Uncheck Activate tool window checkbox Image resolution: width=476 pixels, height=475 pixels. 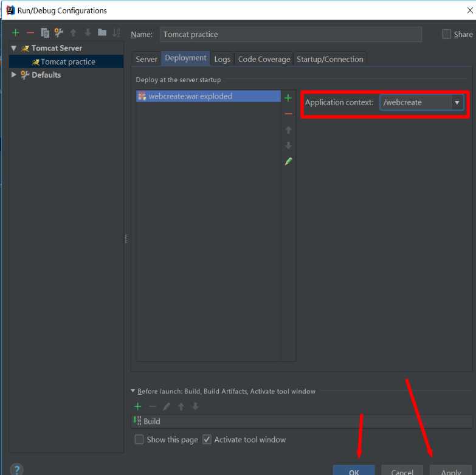click(207, 440)
